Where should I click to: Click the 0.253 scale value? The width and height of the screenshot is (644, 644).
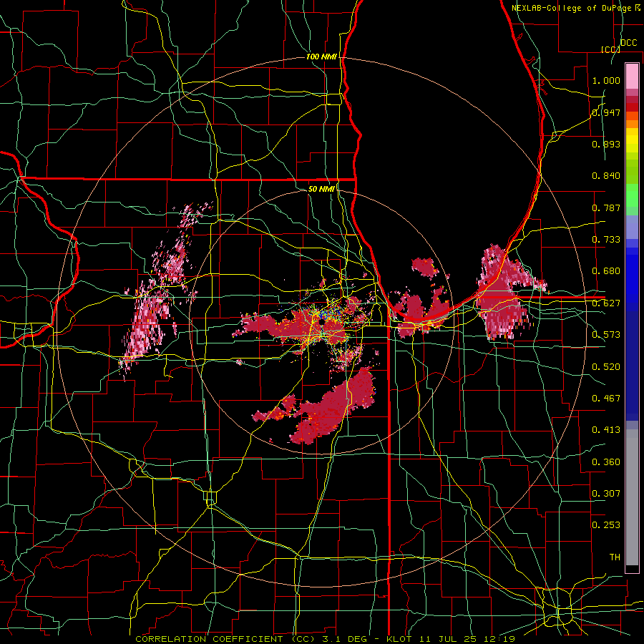(x=606, y=525)
